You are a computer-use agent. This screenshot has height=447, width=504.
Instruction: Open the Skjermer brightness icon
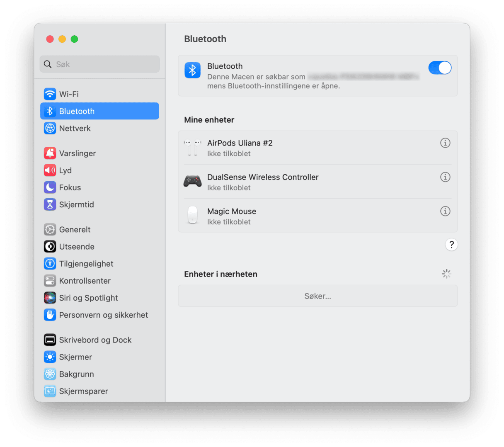(x=50, y=357)
